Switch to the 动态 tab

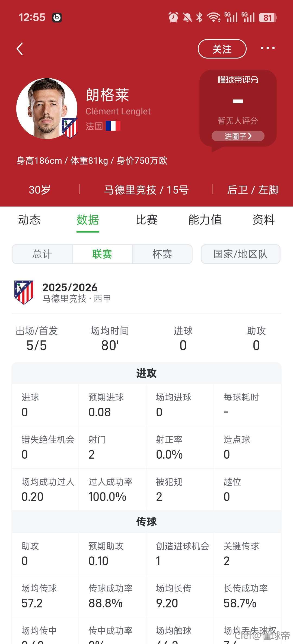29,220
